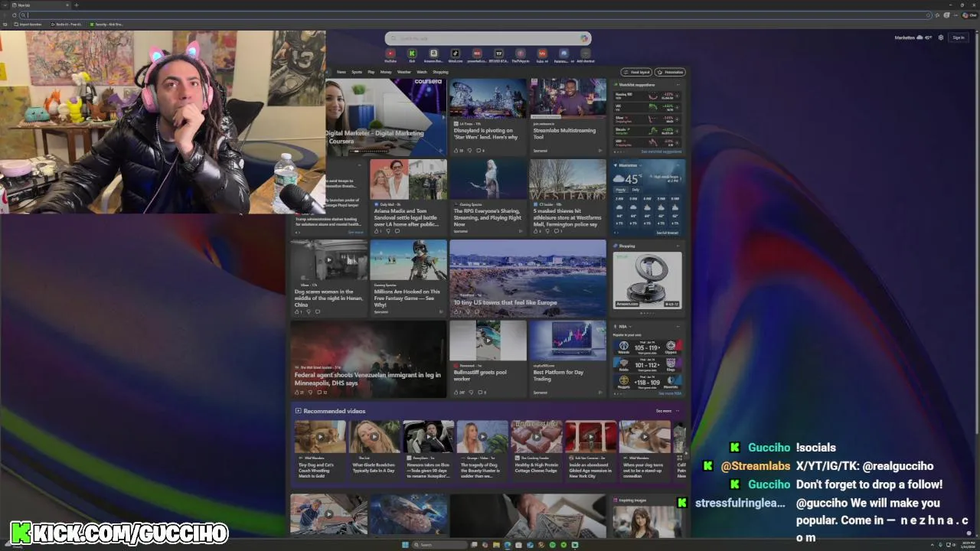Select the Shopping feed tab
This screenshot has width=980, height=551.
(x=440, y=72)
